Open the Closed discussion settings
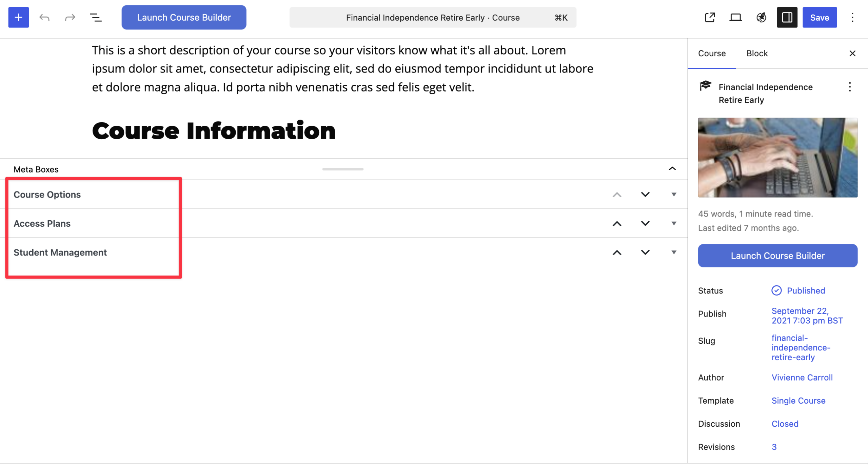 coord(785,424)
